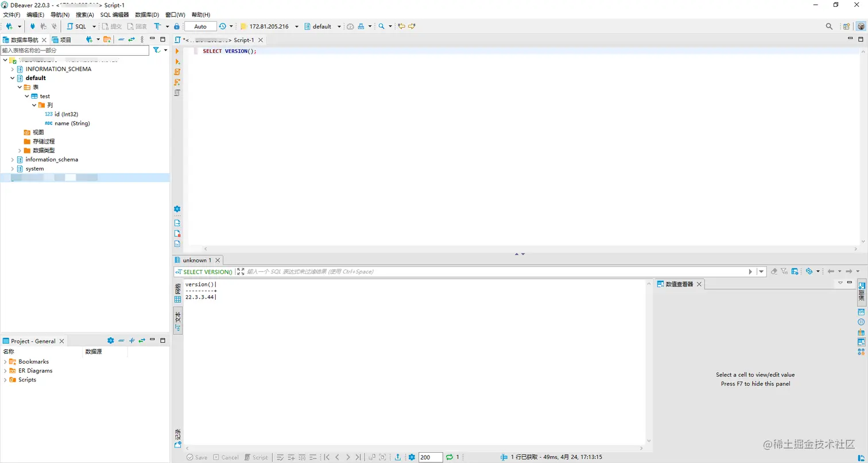Click the DBeaver perspective icon at top right
The image size is (868, 463).
pyautogui.click(x=861, y=26)
